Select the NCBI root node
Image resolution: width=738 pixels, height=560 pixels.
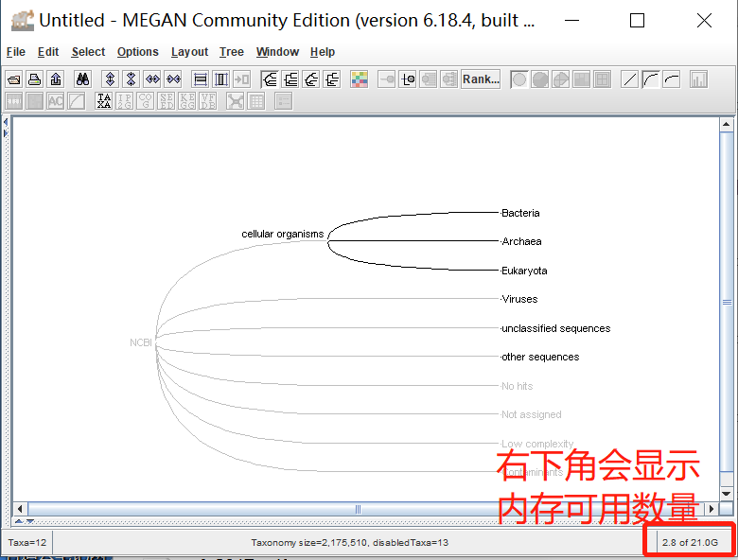click(x=141, y=342)
